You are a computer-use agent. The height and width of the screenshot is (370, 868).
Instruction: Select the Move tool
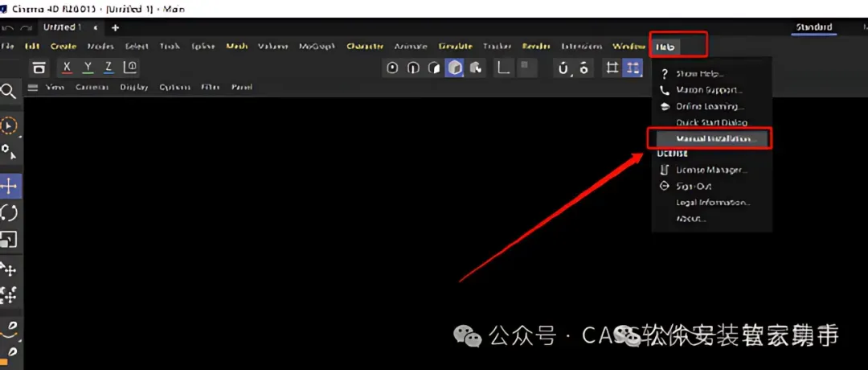[10, 187]
